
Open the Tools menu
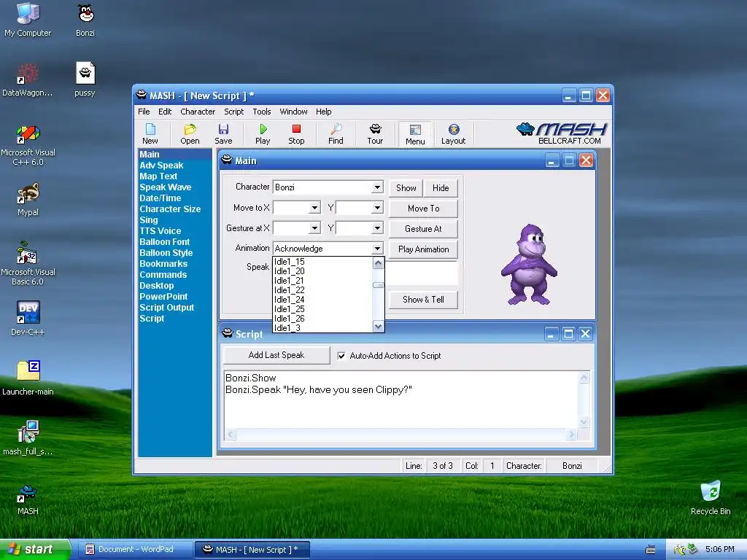click(x=262, y=112)
